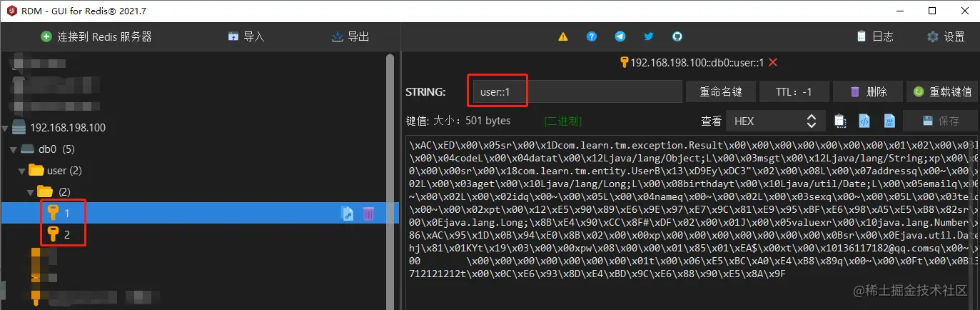Close the user::1 key tab
Viewport: 980px width, 310px height.
pyautogui.click(x=772, y=62)
